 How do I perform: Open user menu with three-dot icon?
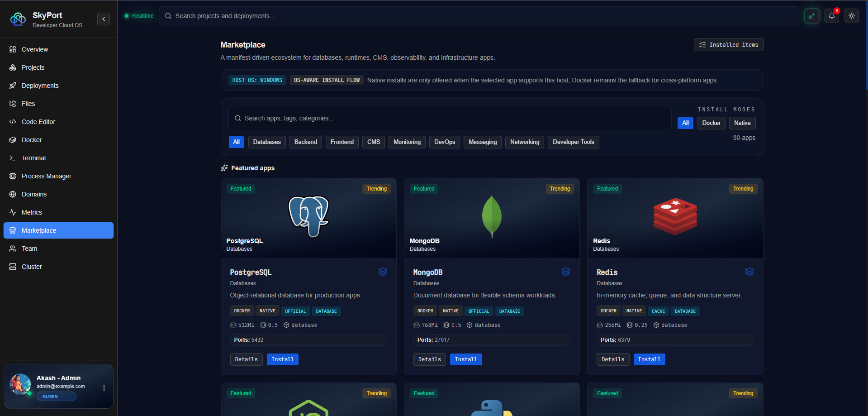pos(104,388)
